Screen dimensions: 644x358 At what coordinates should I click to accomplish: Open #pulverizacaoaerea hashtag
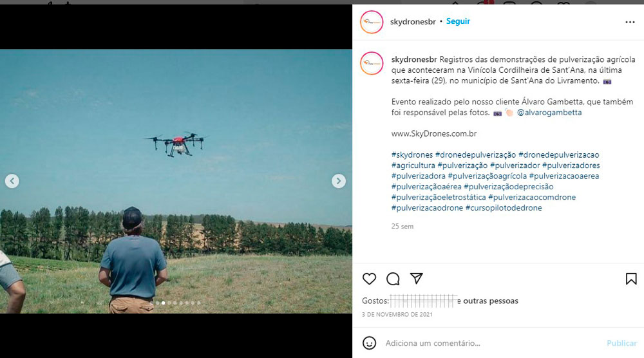click(564, 176)
